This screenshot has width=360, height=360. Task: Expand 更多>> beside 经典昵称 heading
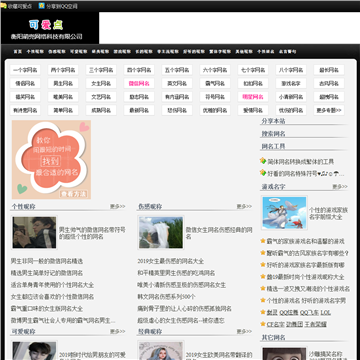click(x=244, y=332)
